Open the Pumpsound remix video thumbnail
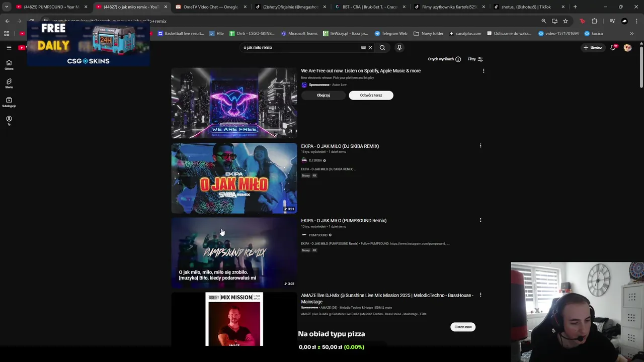Screen dimensions: 644x362 234,252
